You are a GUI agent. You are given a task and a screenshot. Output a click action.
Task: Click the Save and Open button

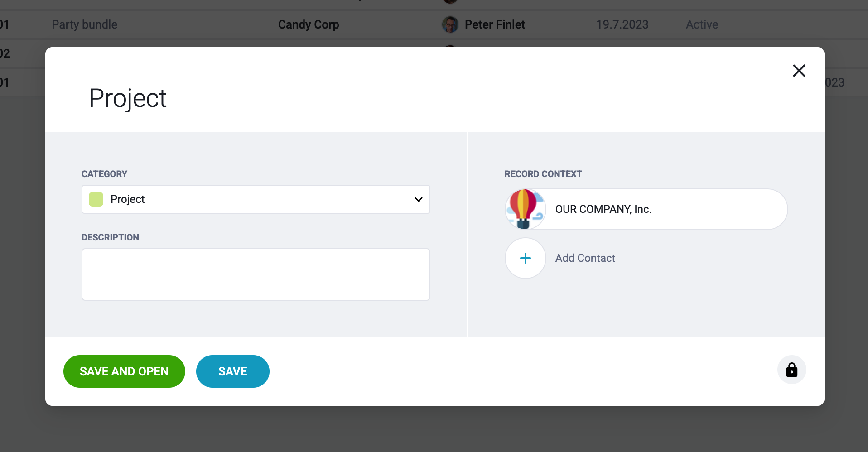click(124, 371)
